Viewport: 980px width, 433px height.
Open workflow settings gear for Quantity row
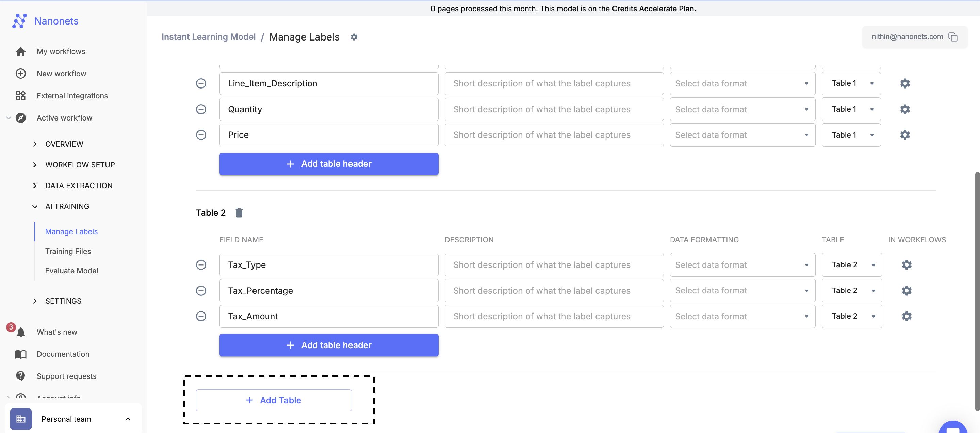(905, 109)
